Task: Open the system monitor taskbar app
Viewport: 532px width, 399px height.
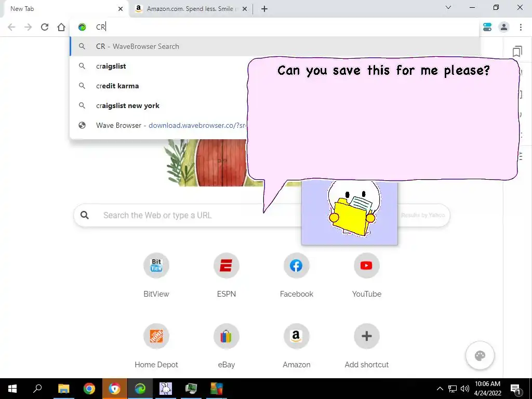Action: [x=191, y=389]
